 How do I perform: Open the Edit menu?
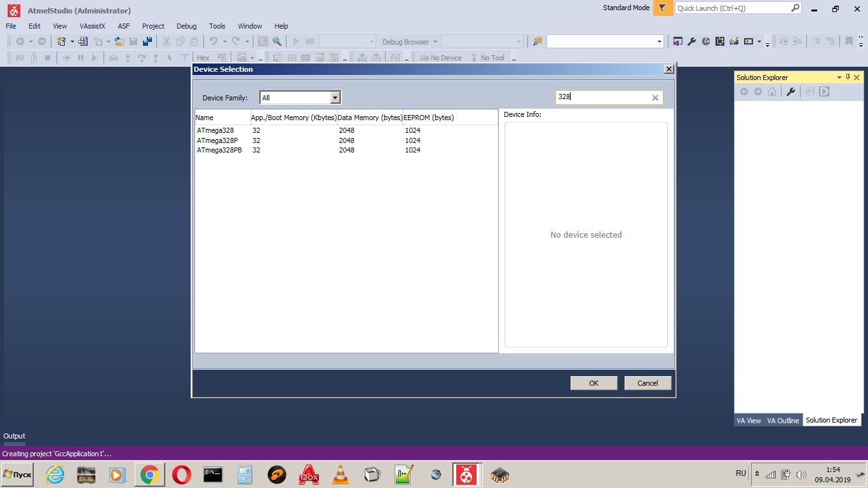click(34, 26)
